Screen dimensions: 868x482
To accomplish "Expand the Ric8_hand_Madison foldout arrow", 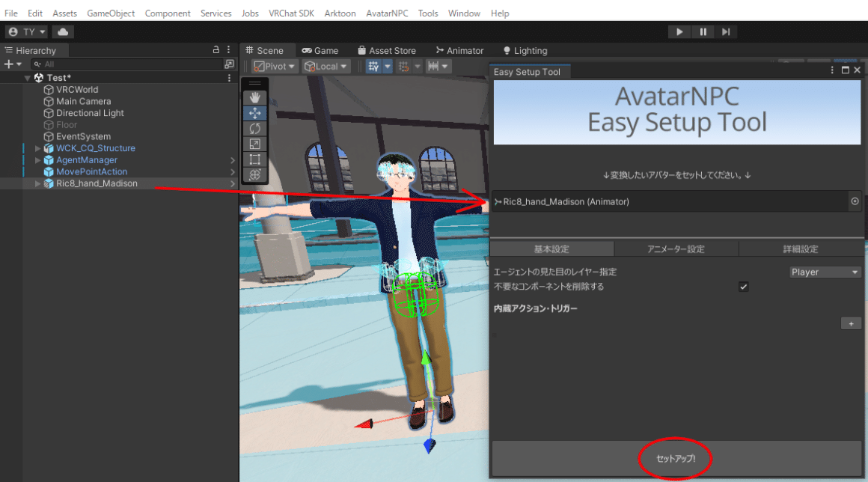I will [x=37, y=183].
